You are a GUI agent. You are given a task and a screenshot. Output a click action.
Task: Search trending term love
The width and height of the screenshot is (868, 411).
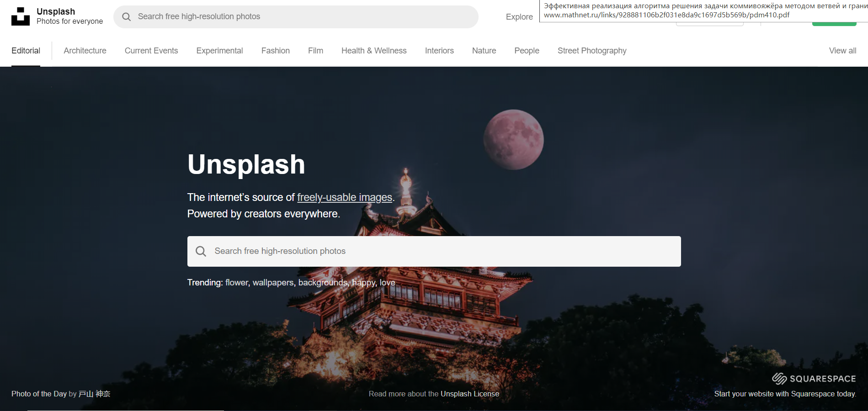[388, 283]
